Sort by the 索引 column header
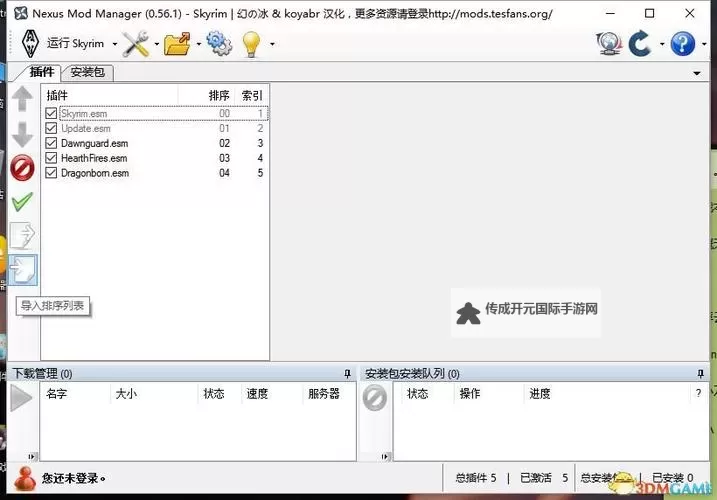717x500 pixels. [x=251, y=95]
